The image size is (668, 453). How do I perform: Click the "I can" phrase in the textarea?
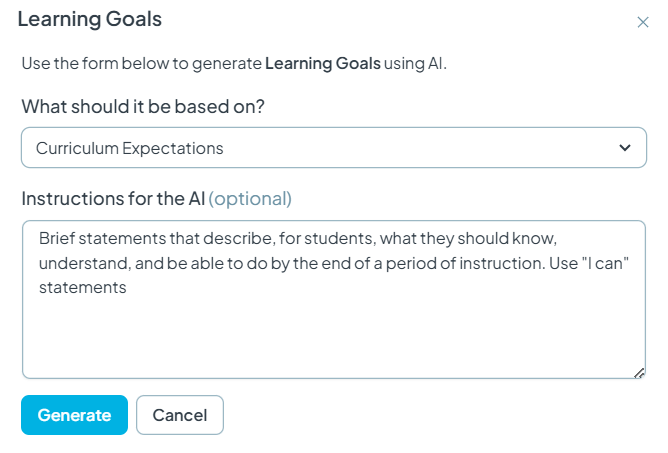(x=603, y=263)
